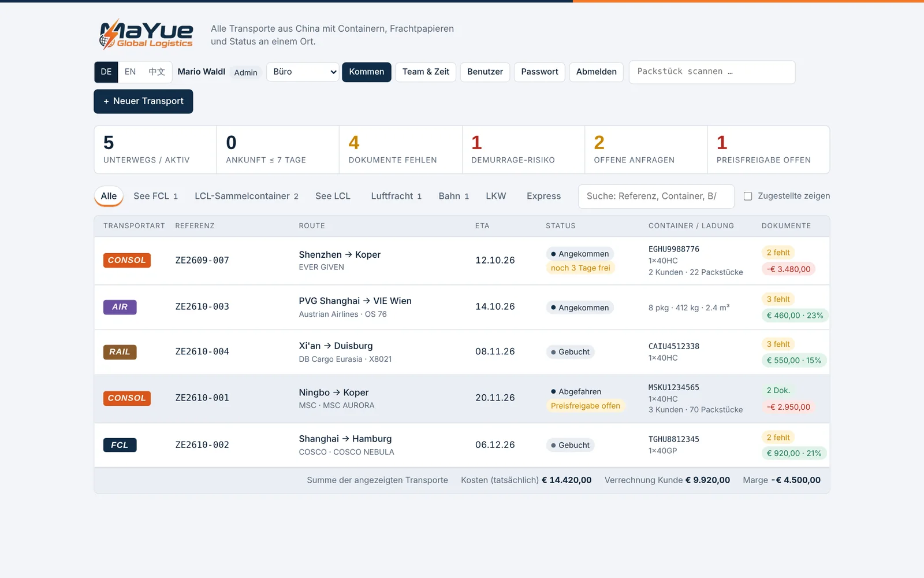Click the Referenz search field
The width and height of the screenshot is (924, 578).
[x=656, y=196]
